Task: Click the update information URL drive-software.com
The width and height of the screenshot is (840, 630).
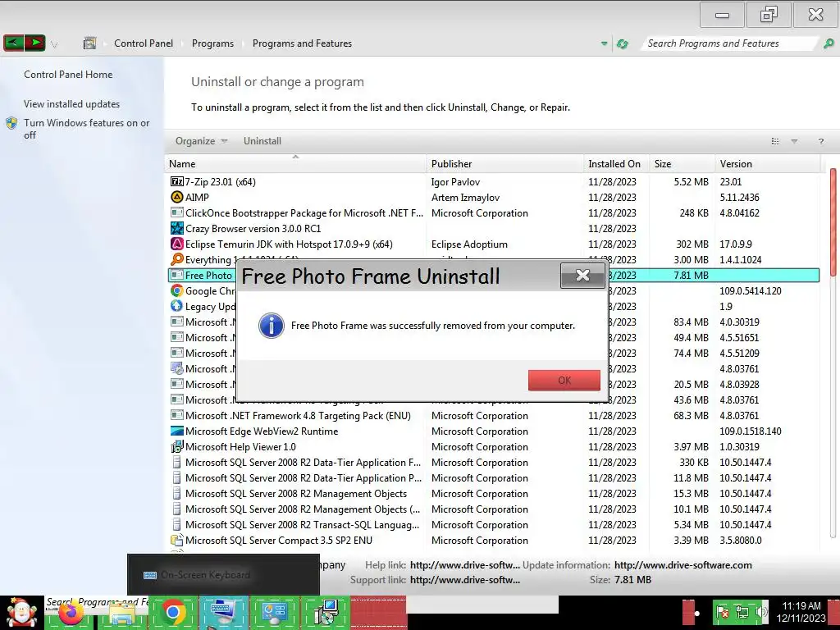Action: tap(683, 564)
